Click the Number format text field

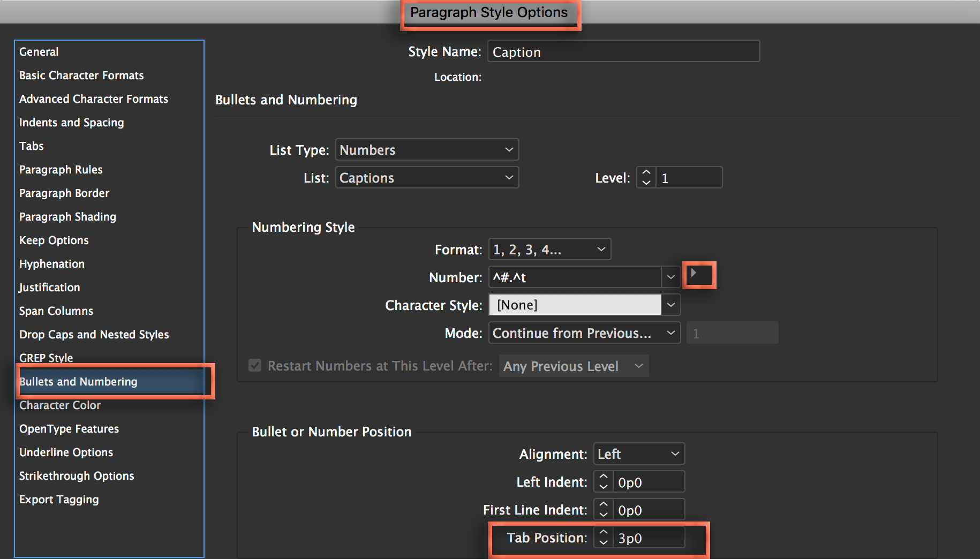[x=575, y=277]
